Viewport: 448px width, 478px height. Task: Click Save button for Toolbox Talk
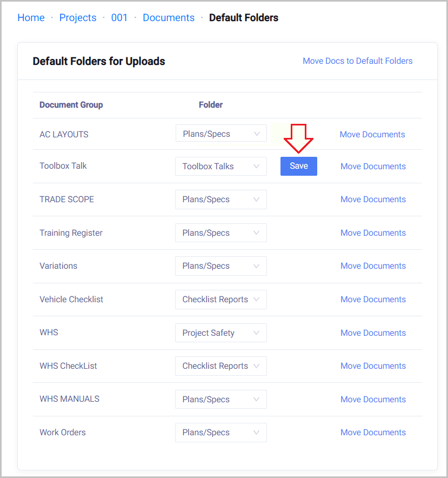coord(299,167)
